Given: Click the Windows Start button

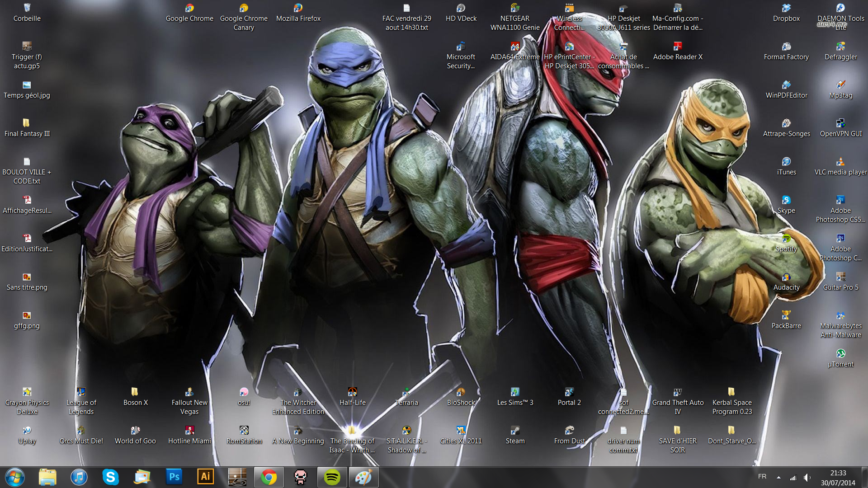Looking at the screenshot, I should click(15, 477).
